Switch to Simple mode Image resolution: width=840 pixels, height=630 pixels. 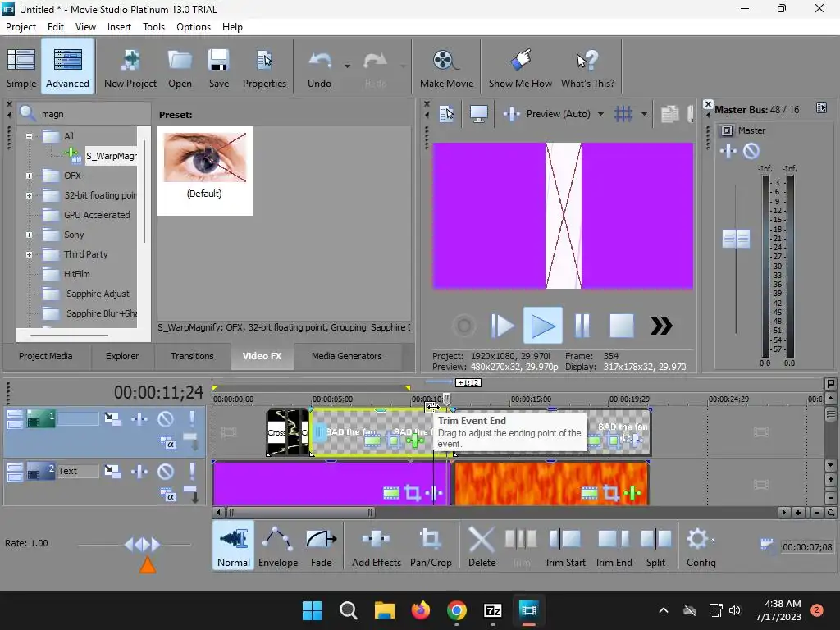pos(21,67)
